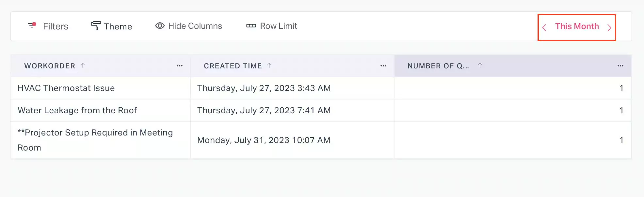The height and width of the screenshot is (197, 644).
Task: Click the Filters label in toolbar
Action: [x=56, y=27]
